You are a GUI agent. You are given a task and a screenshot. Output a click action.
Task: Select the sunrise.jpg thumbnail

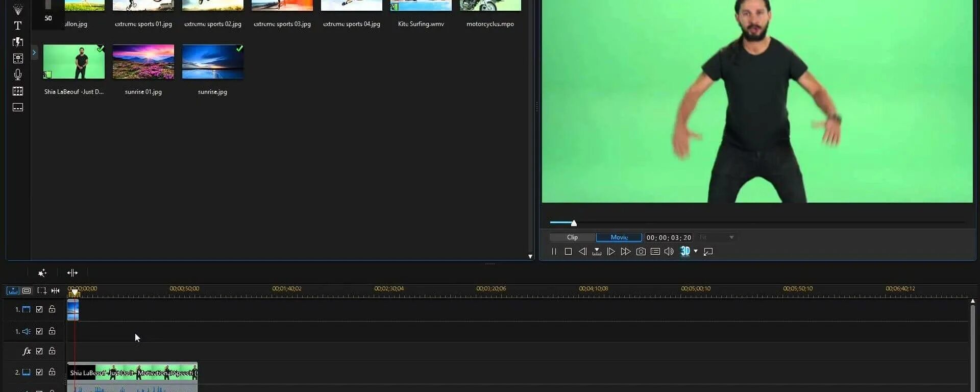tap(213, 62)
